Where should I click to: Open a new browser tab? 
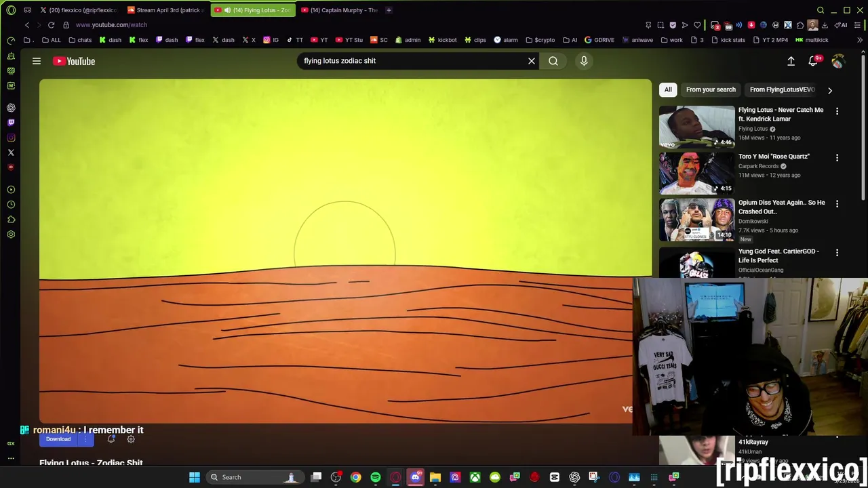(389, 10)
